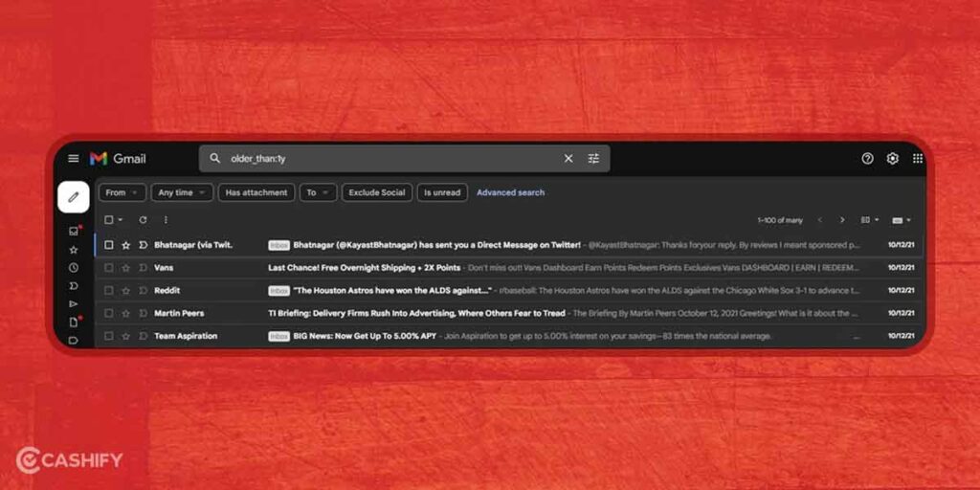Screen dimensions: 980x490
Task: Expand the select-all dropdown arrow
Action: click(120, 220)
